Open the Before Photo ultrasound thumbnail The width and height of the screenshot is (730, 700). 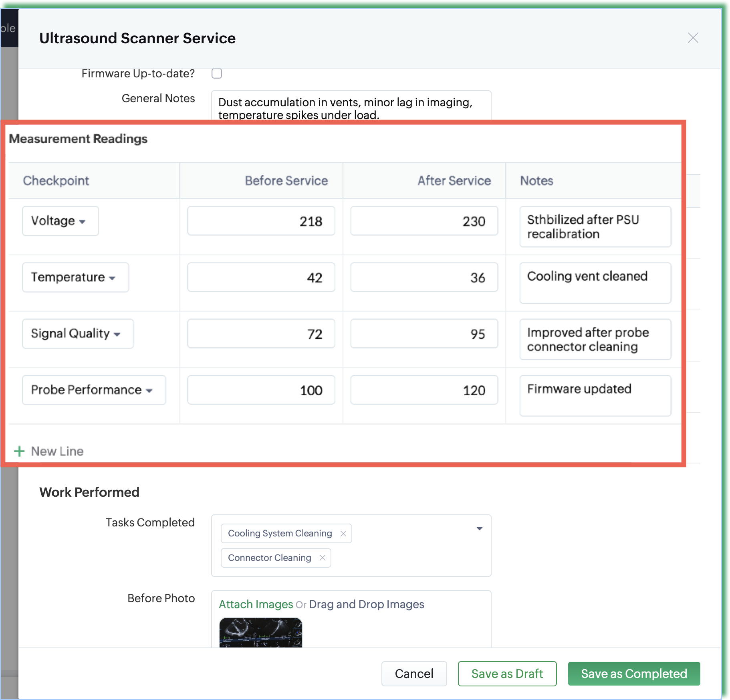[261, 632]
